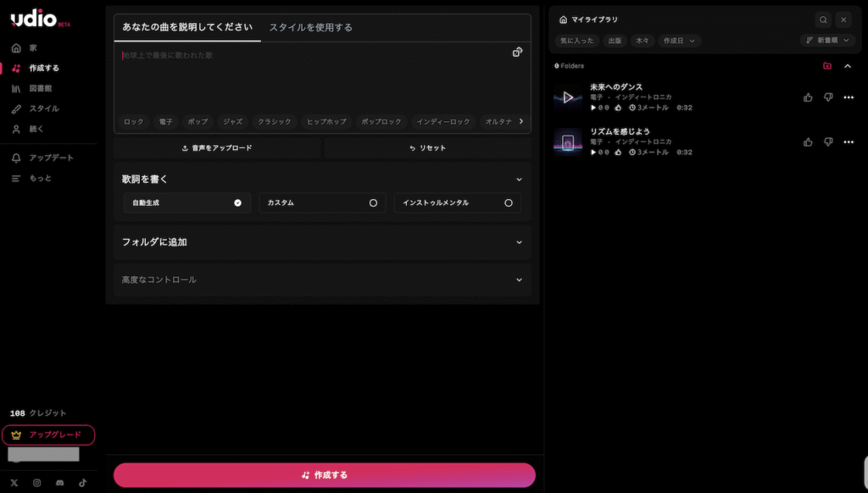Expand the 高度なコントロール section
The image size is (868, 493).
(x=322, y=280)
